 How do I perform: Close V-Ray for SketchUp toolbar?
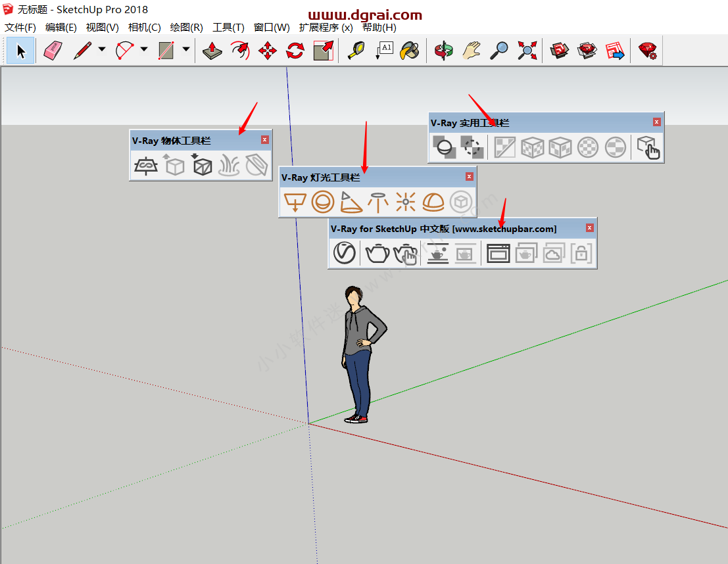pyautogui.click(x=590, y=227)
